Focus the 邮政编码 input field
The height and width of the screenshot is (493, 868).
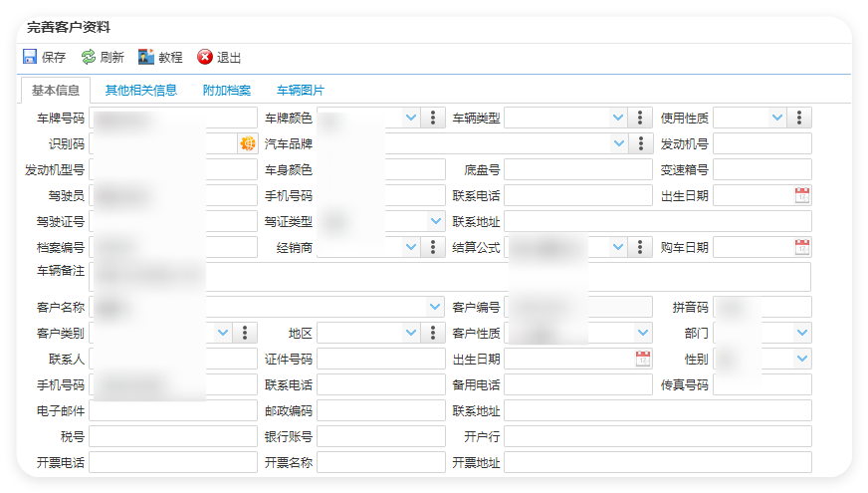pyautogui.click(x=381, y=410)
